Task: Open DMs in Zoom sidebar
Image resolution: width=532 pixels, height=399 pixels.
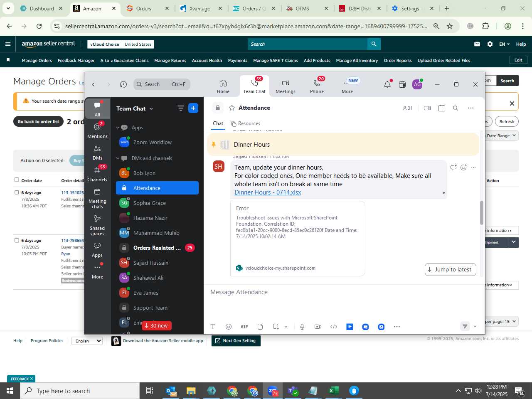Action: tap(97, 153)
